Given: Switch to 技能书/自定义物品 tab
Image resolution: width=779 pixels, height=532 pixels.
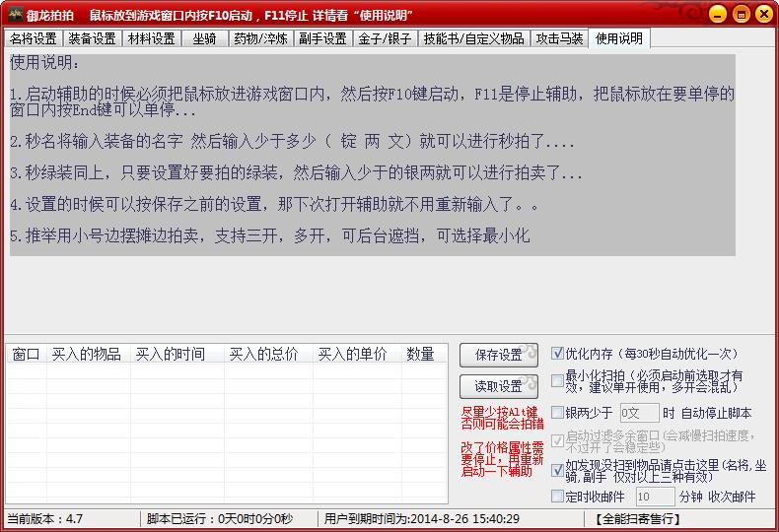Looking at the screenshot, I should 474,38.
